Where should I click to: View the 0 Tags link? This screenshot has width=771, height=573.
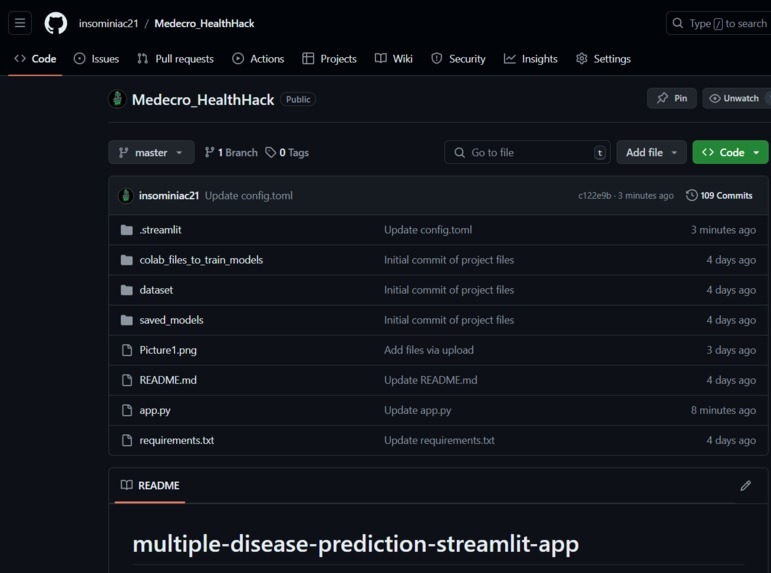coord(287,152)
